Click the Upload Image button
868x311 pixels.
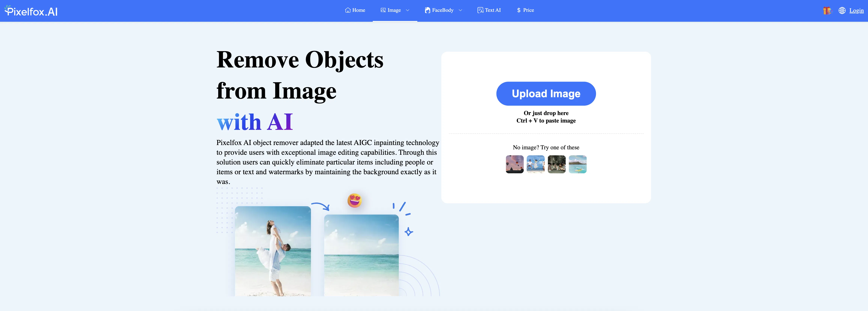(x=546, y=93)
